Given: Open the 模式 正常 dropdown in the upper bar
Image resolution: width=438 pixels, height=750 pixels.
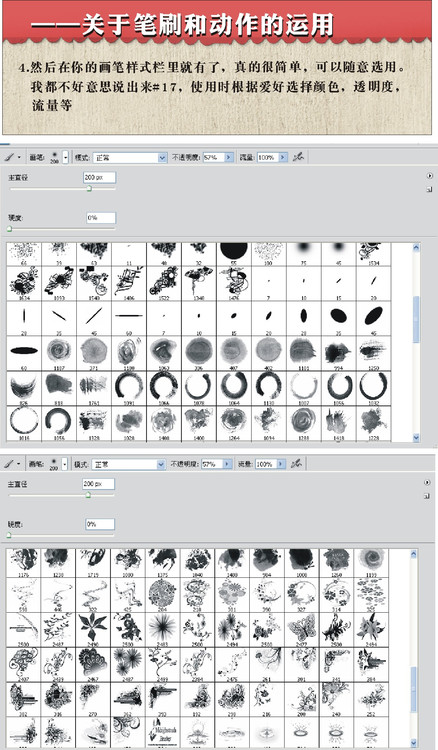Looking at the screenshot, I should click(130, 157).
